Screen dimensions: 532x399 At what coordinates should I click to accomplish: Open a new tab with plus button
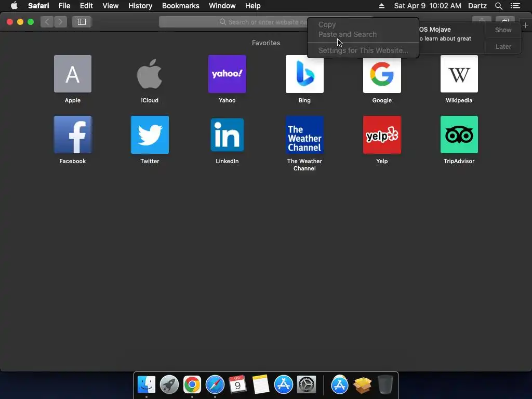(x=525, y=25)
